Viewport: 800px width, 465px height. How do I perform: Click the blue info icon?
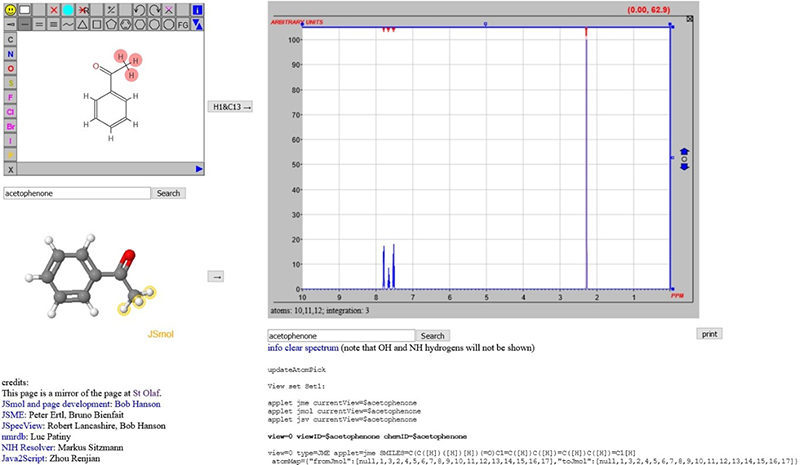tap(197, 9)
